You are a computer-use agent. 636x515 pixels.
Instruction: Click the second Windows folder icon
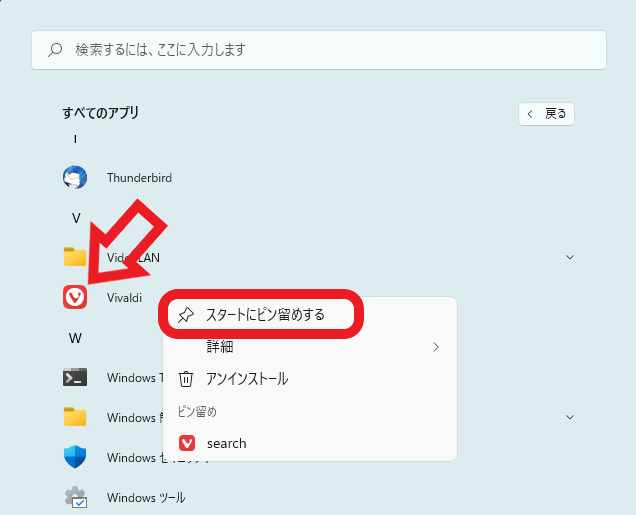(75, 417)
